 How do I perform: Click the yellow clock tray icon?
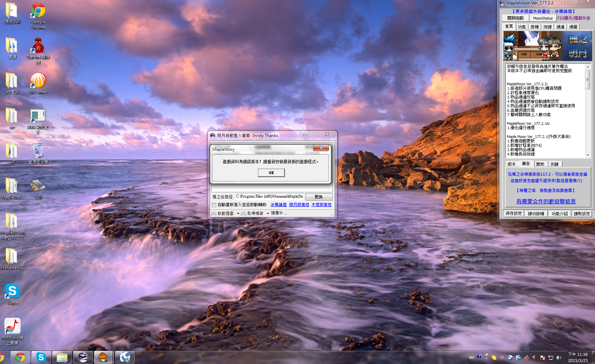pyautogui.click(x=494, y=358)
